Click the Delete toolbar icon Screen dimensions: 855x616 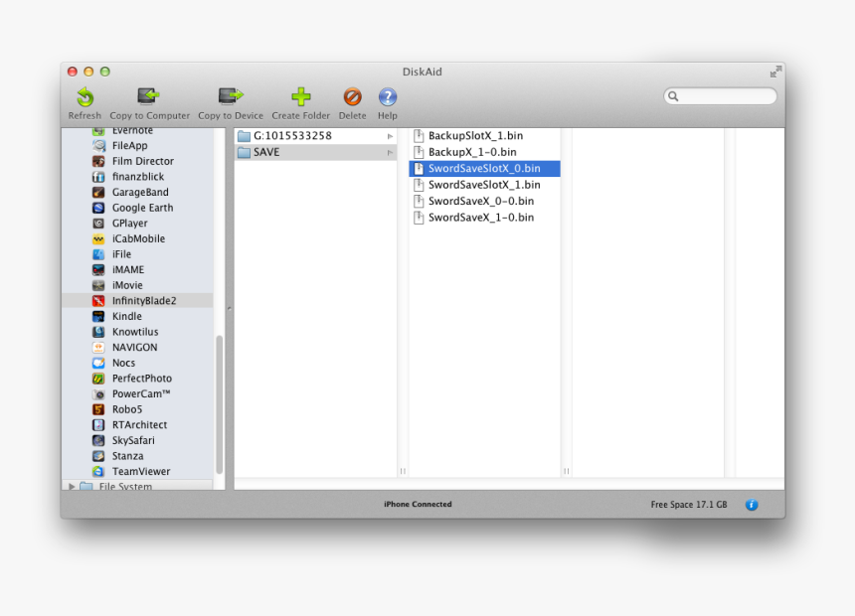(x=352, y=100)
